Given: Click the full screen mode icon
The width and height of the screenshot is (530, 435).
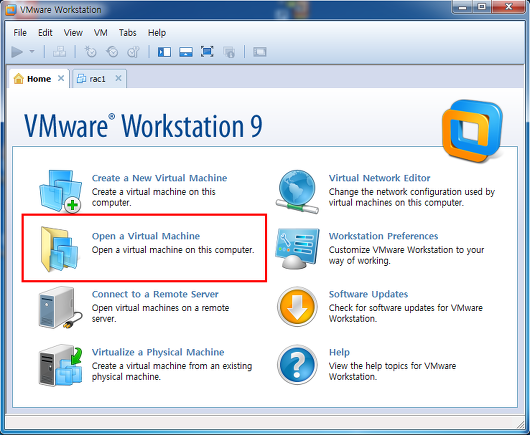Looking at the screenshot, I should coord(207,52).
